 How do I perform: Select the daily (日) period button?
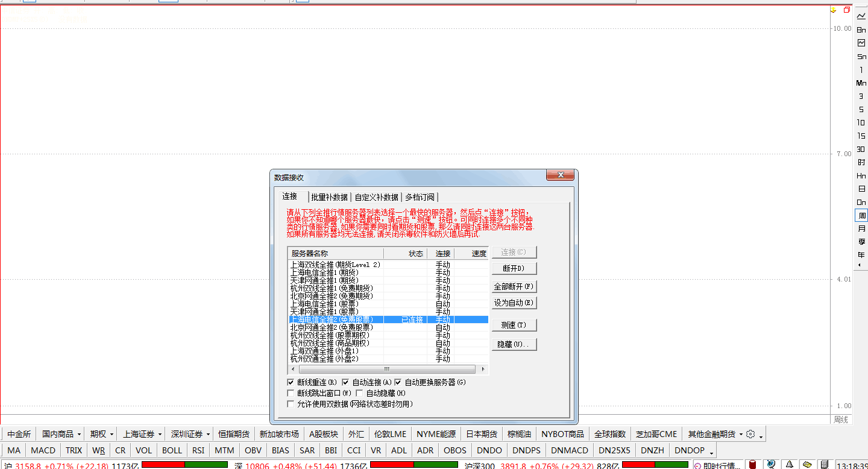pos(861,189)
